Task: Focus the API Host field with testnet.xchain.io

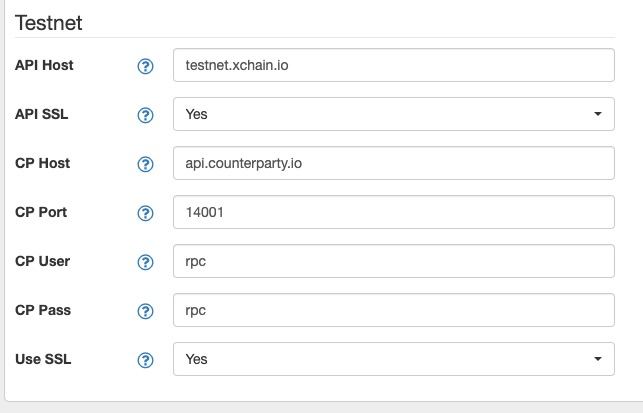Action: click(394, 65)
